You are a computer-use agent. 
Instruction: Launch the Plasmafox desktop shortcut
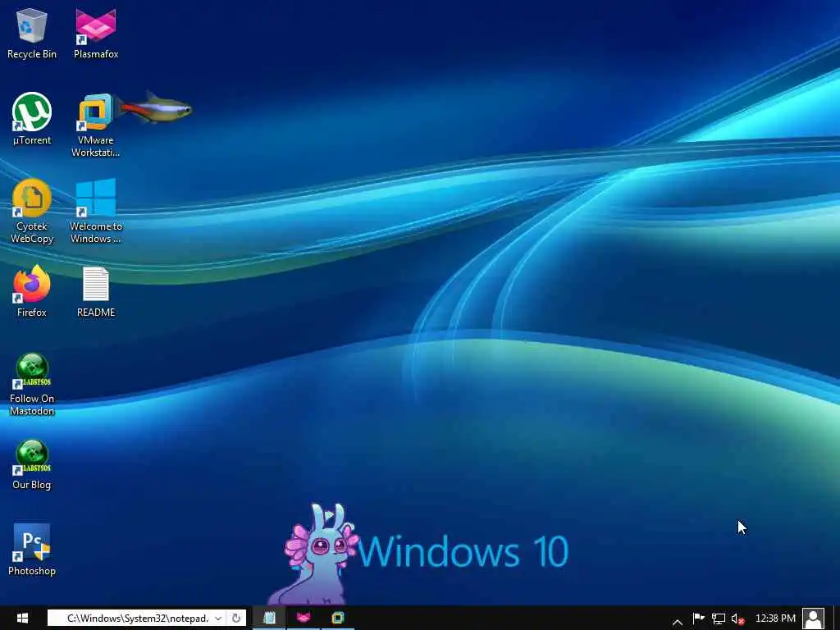(x=96, y=33)
